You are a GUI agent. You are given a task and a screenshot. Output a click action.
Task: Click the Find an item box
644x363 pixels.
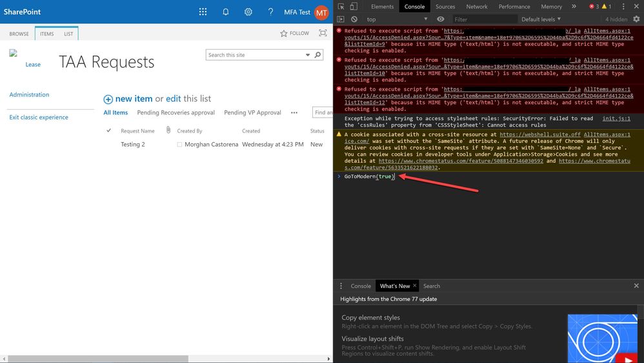[323, 112]
